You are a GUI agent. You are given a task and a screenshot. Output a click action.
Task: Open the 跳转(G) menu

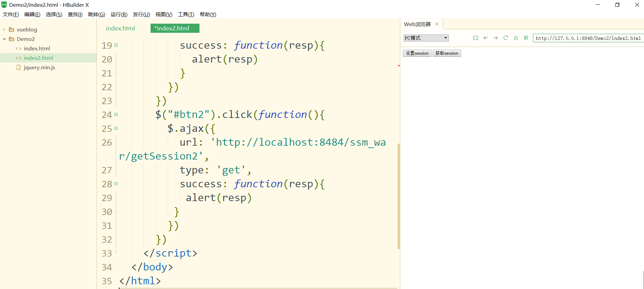[97, 14]
